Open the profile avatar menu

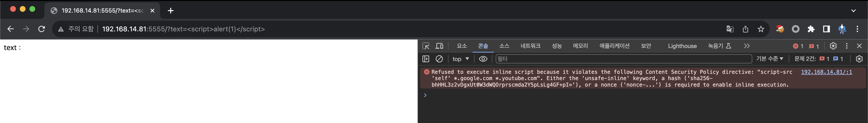[842, 29]
